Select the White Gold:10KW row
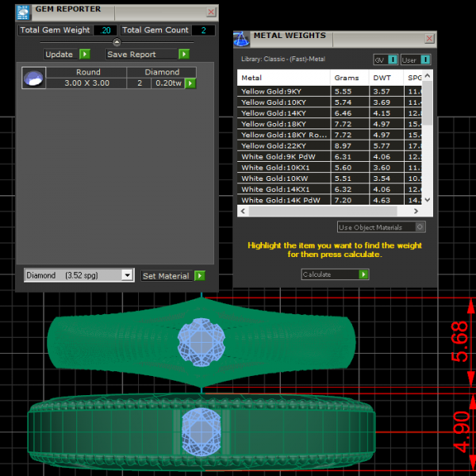This screenshot has width=476, height=476. pos(284,179)
